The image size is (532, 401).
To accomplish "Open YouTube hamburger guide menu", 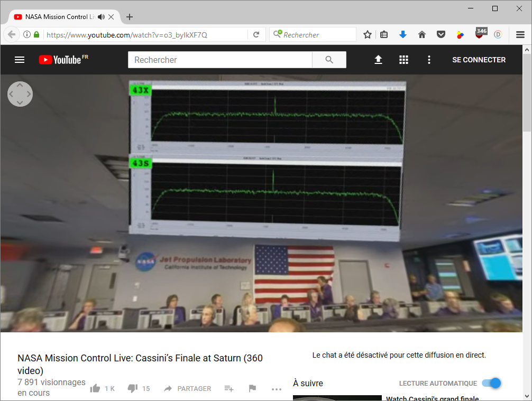I will coord(20,60).
